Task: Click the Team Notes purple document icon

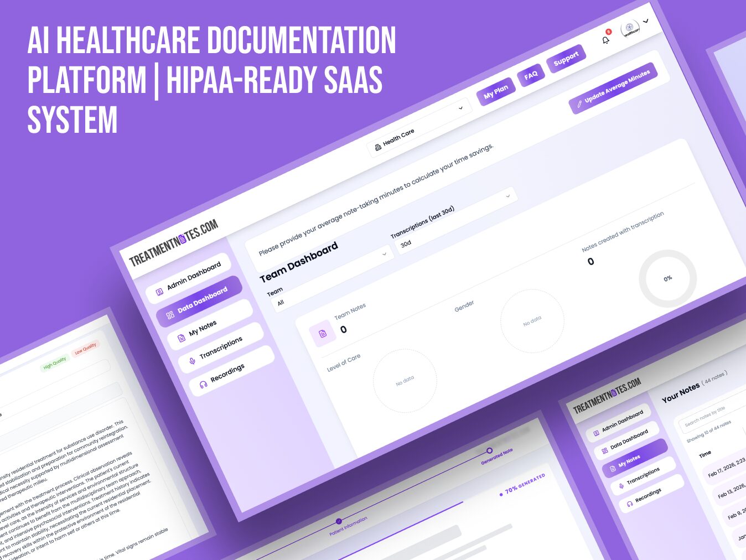Action: click(323, 334)
